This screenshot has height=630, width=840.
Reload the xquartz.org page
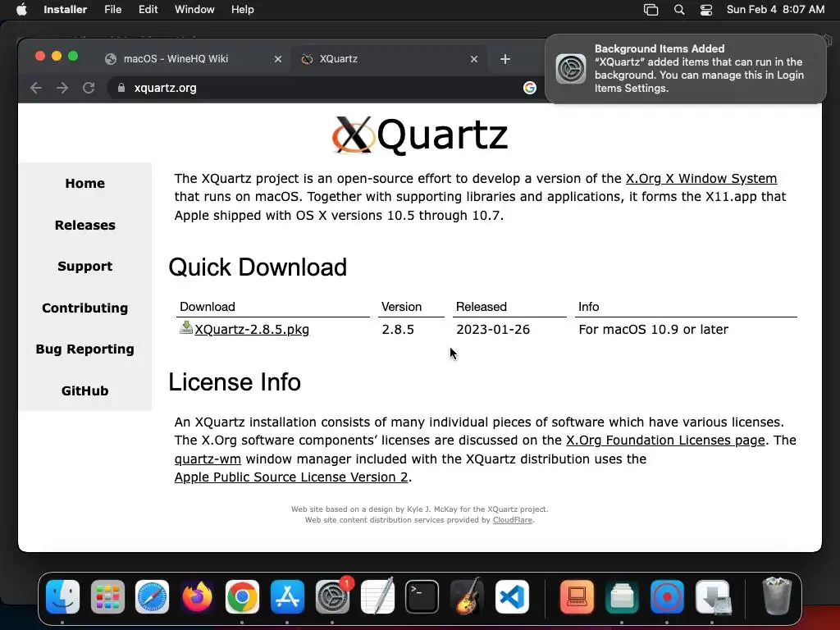89,88
